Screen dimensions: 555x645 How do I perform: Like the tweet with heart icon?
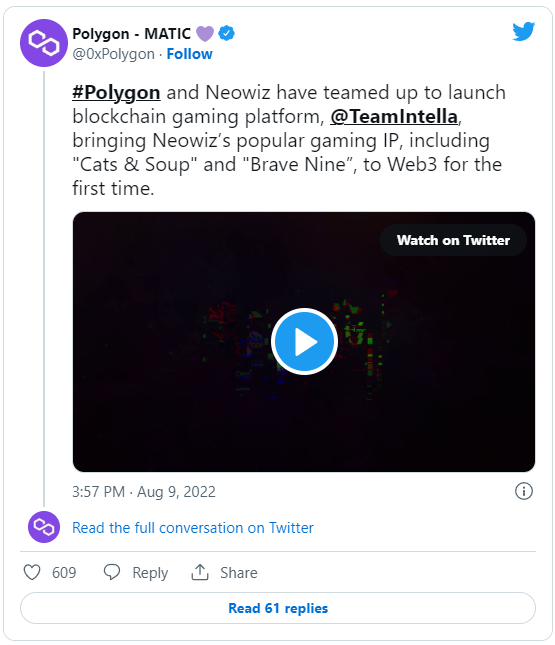tap(32, 572)
